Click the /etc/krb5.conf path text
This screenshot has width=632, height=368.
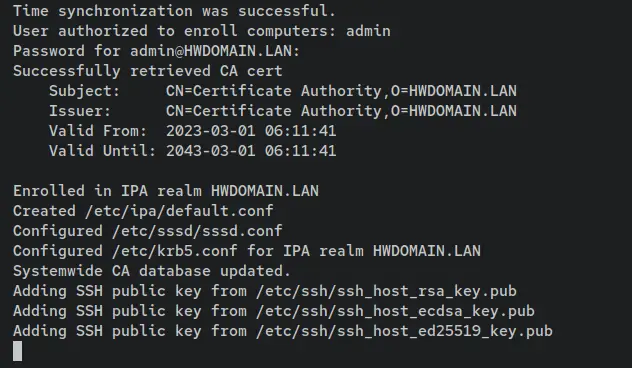click(175, 251)
